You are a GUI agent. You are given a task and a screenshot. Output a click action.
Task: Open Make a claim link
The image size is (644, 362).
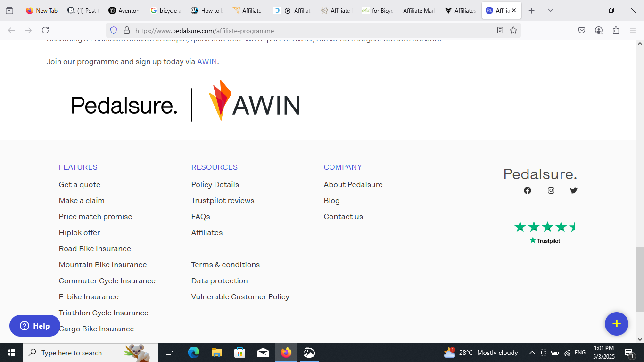82,201
